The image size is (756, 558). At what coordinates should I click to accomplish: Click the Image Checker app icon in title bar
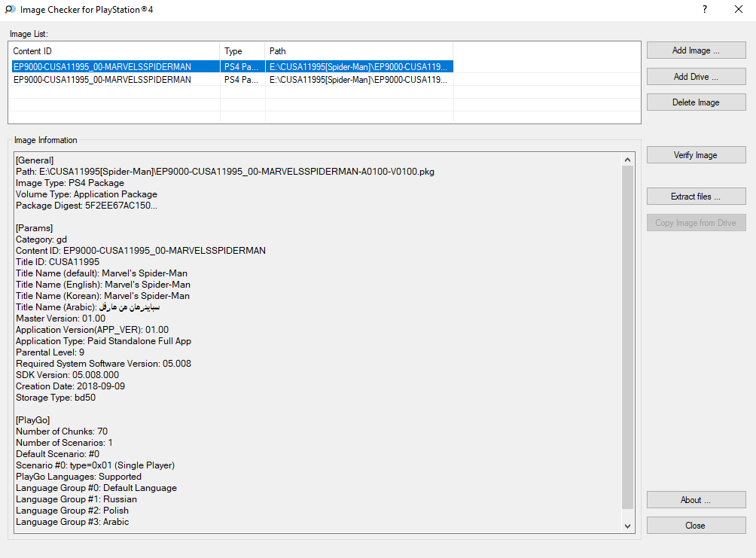tap(10, 9)
